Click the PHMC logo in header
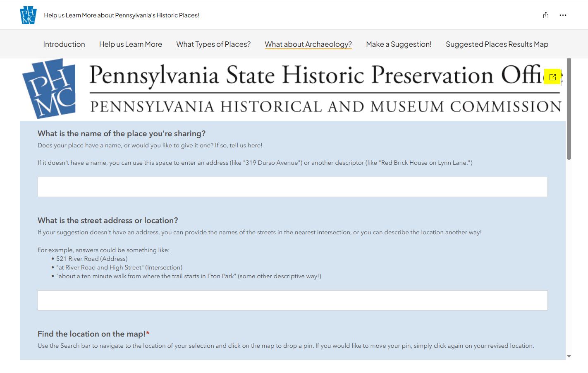 click(x=28, y=15)
